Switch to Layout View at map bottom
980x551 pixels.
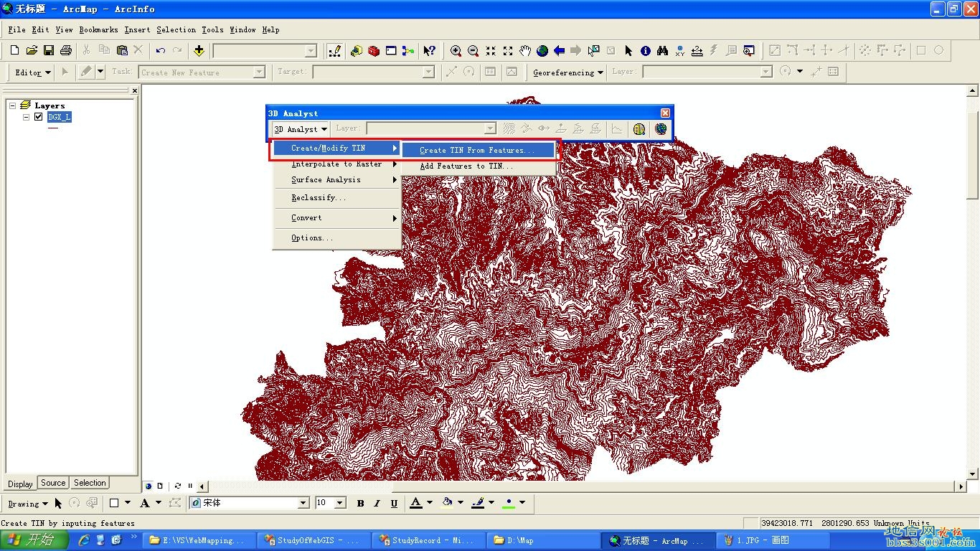click(160, 486)
